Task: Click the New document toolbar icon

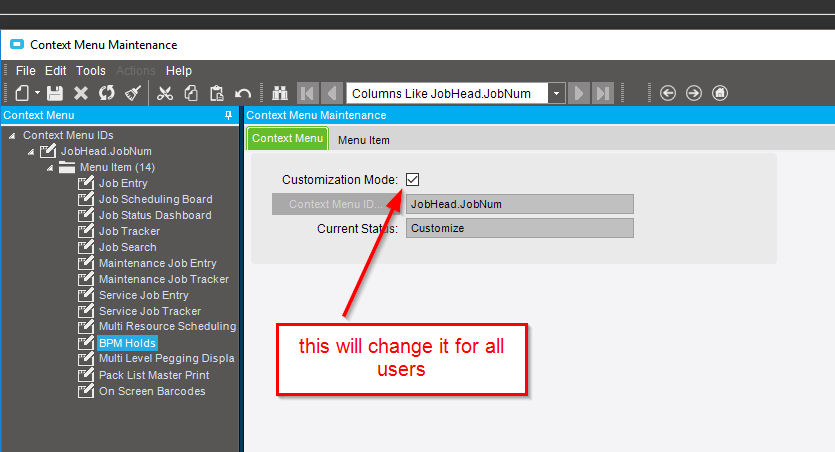Action: click(22, 93)
